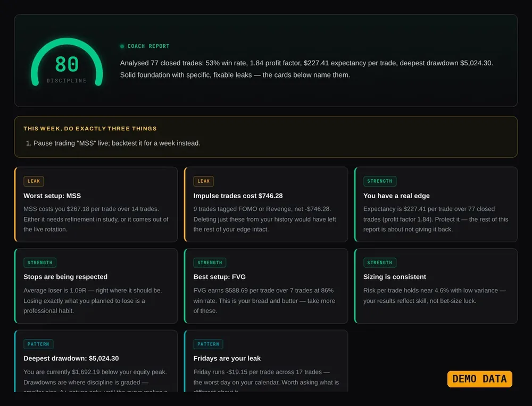Click STRENGTH badge on Sizing card
The height and width of the screenshot is (406, 532).
380,263
